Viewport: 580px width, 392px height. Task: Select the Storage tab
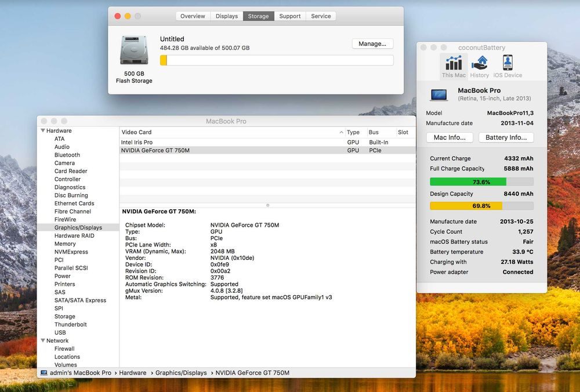click(258, 16)
